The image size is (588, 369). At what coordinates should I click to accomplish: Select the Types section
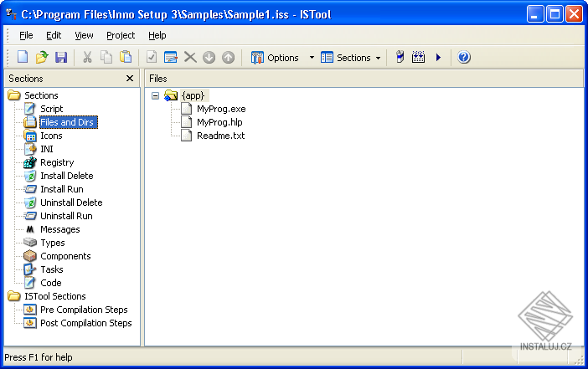(53, 243)
